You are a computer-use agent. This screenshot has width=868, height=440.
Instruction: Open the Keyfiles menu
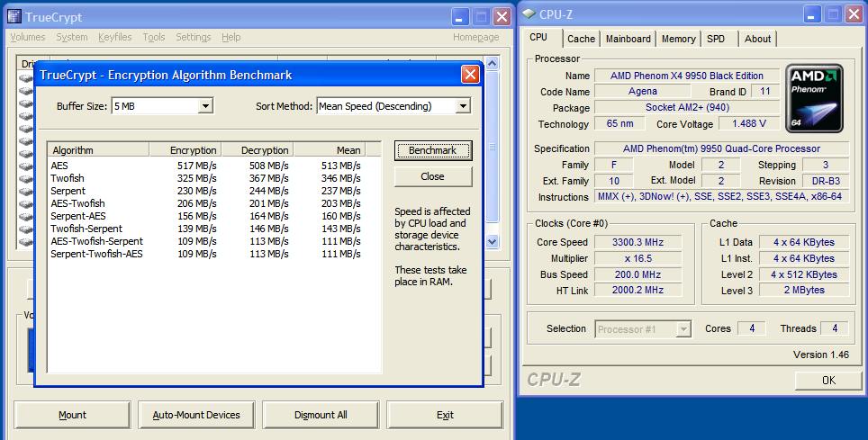[114, 37]
